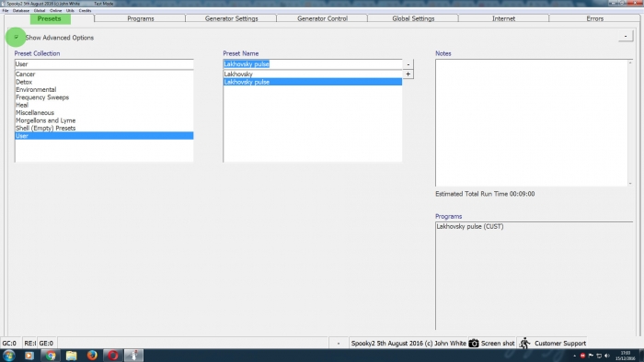Screen dimensions: 644x362
Task: Click the Screen shot camera icon
Action: coord(474,343)
